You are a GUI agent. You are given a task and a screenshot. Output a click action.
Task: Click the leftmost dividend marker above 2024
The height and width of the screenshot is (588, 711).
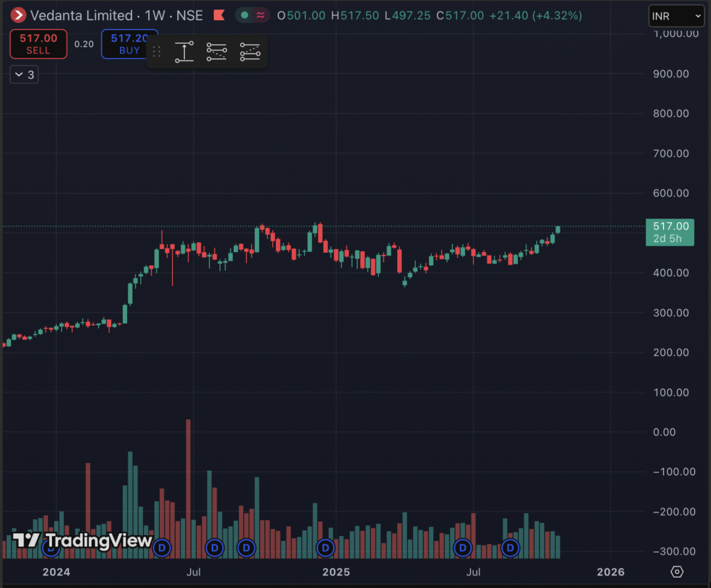pyautogui.click(x=51, y=548)
